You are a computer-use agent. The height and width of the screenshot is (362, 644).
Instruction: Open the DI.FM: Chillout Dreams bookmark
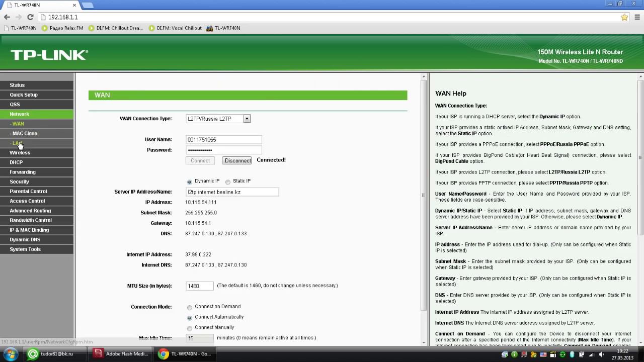115,28
